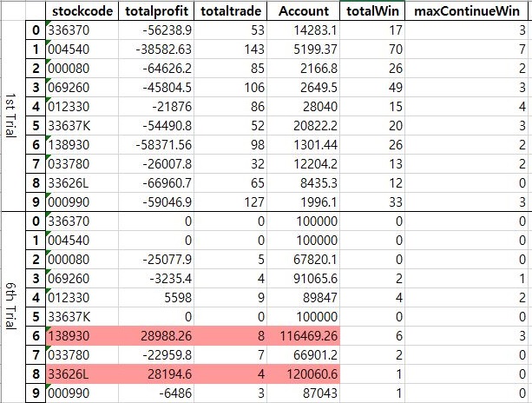Select the totaltrade cell showing 9

(230, 298)
